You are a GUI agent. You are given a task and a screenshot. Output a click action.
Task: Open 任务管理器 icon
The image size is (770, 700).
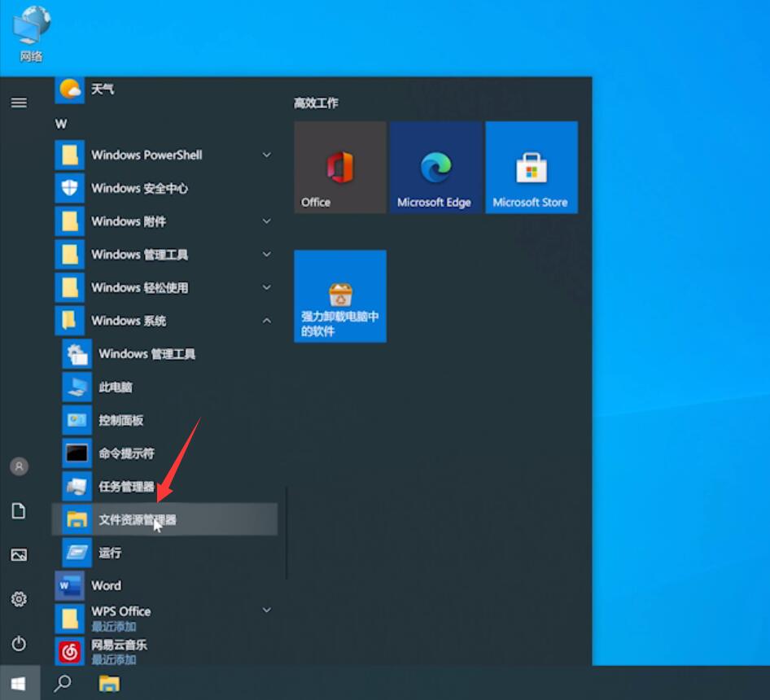click(x=77, y=486)
